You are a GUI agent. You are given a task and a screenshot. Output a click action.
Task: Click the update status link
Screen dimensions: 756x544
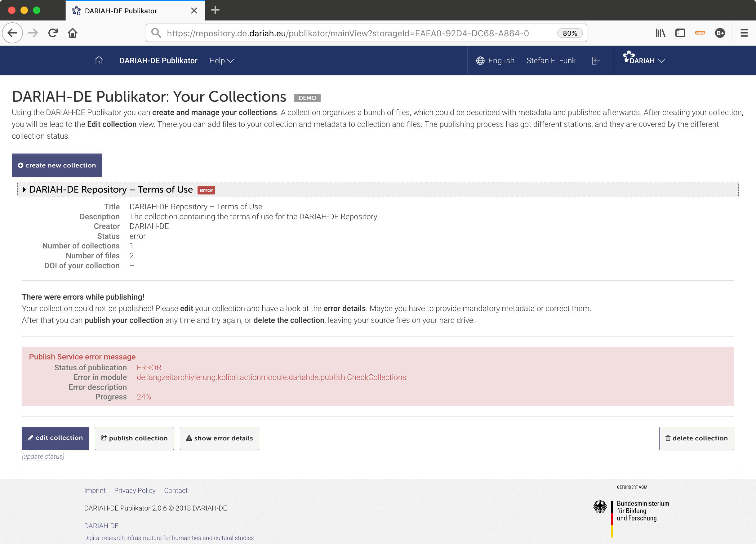point(43,456)
